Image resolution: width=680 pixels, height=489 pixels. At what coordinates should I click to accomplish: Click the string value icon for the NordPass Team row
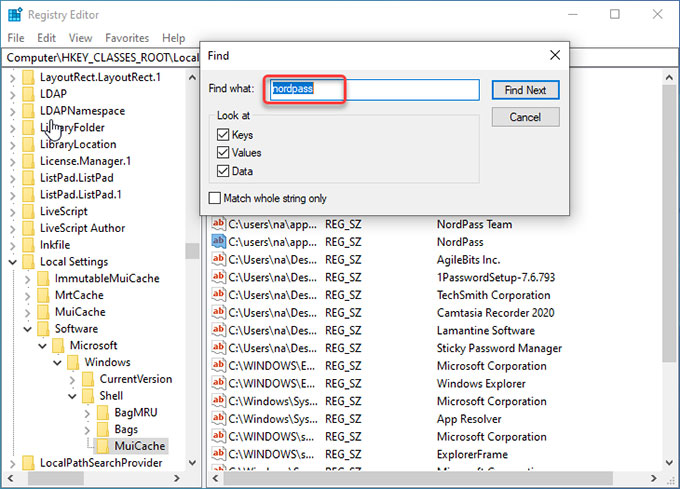coord(219,224)
